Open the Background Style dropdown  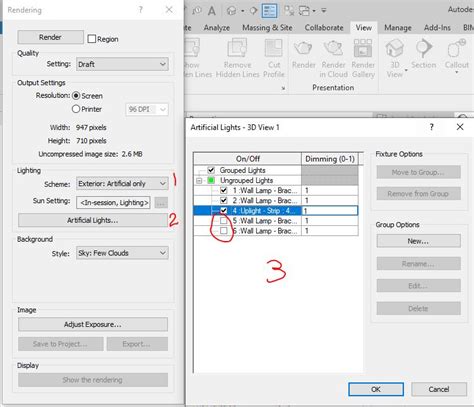point(122,253)
